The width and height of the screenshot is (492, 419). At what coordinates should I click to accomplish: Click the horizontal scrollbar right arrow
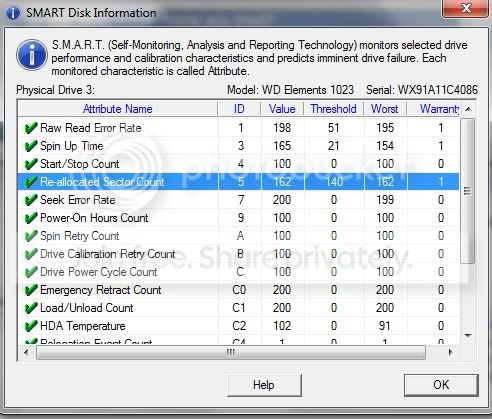point(450,352)
